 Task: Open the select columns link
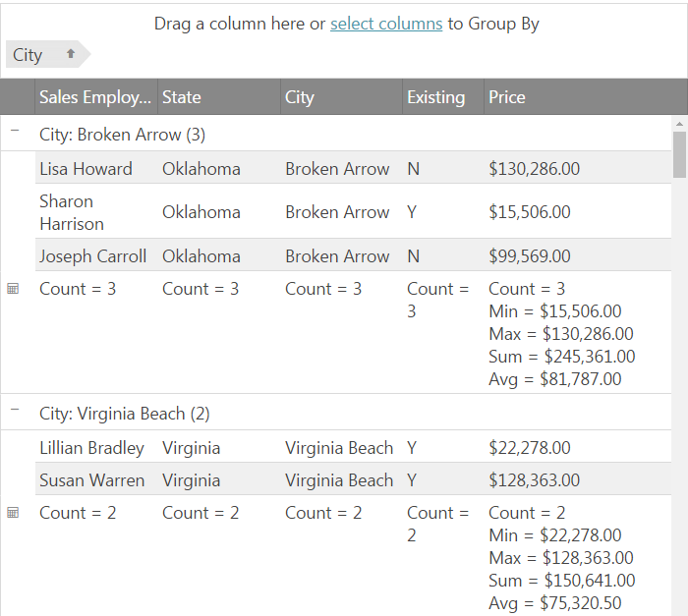point(385,24)
